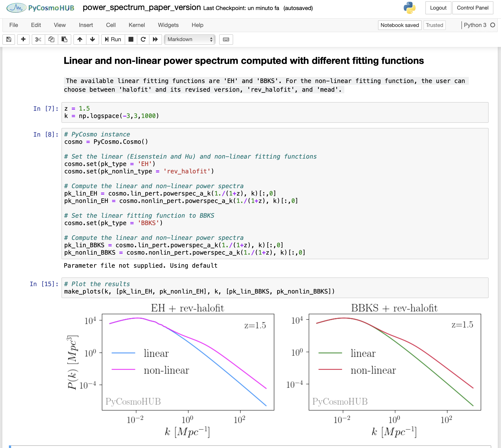Rename notebook via power_spectrum_paper_version title

pyautogui.click(x=142, y=7)
